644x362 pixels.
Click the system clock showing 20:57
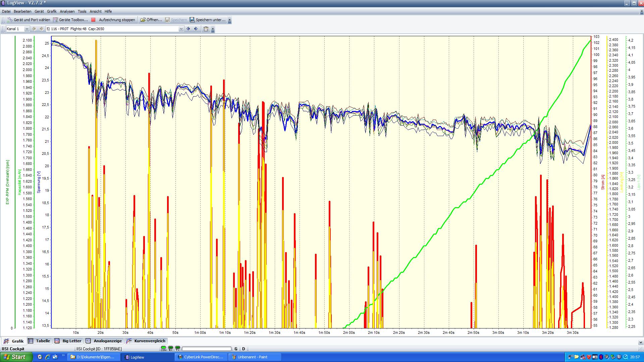635,357
